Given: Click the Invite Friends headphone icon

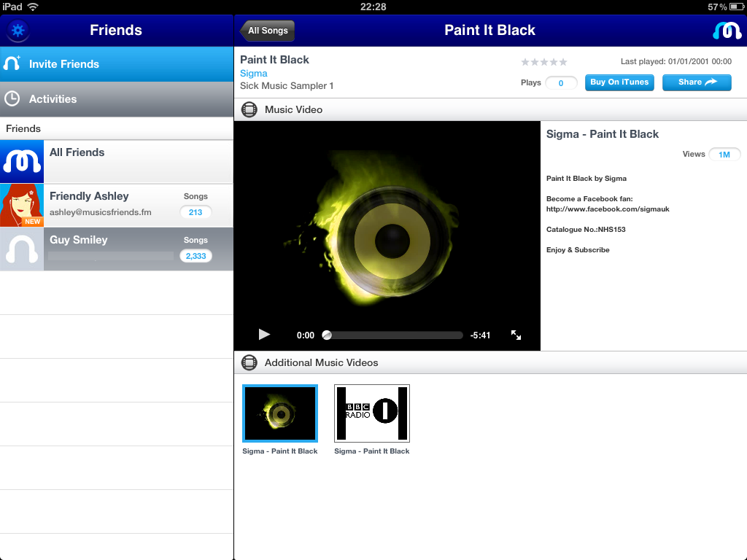Looking at the screenshot, I should coord(12,64).
